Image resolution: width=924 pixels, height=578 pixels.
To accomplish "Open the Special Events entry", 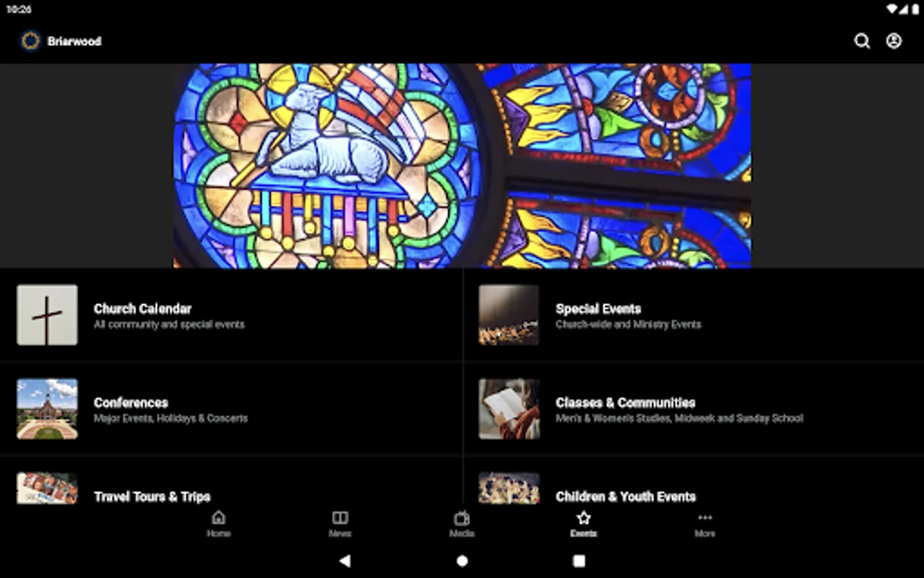I will [x=694, y=315].
